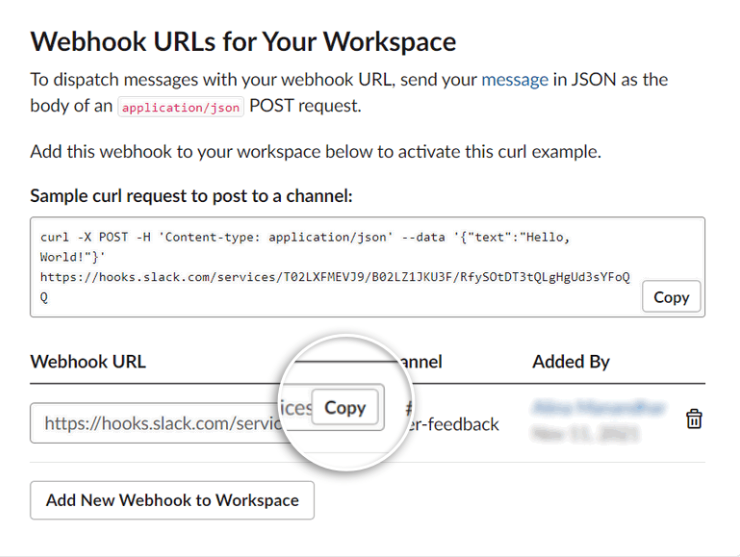Add New Webhook to Workspace
Viewport: 740px width, 557px height.
[x=172, y=500]
